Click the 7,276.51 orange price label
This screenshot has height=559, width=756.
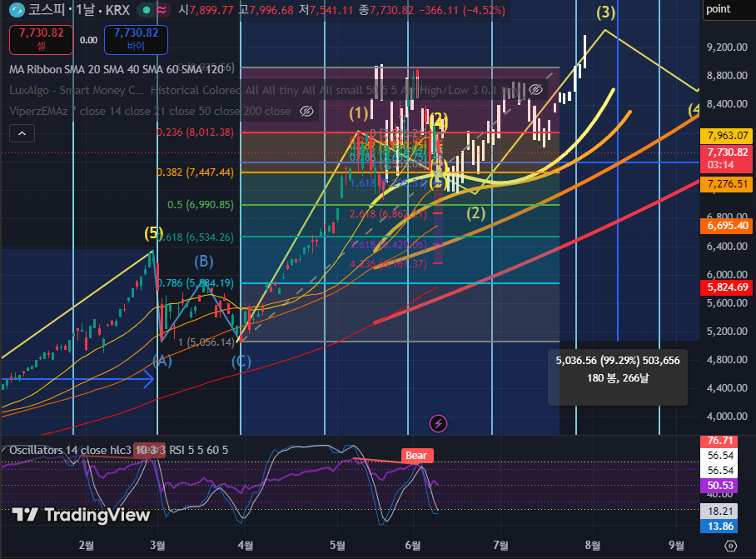tap(728, 184)
